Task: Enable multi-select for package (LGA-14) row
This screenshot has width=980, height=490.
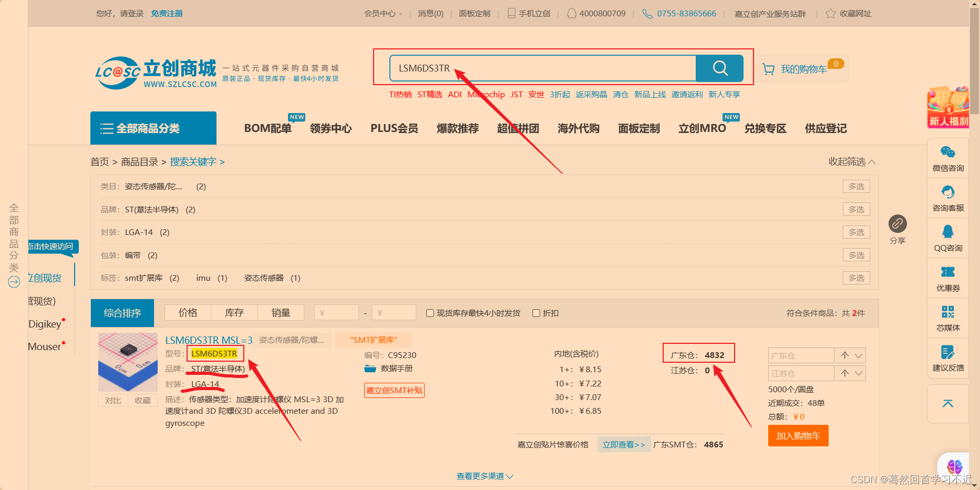Action: 857,232
